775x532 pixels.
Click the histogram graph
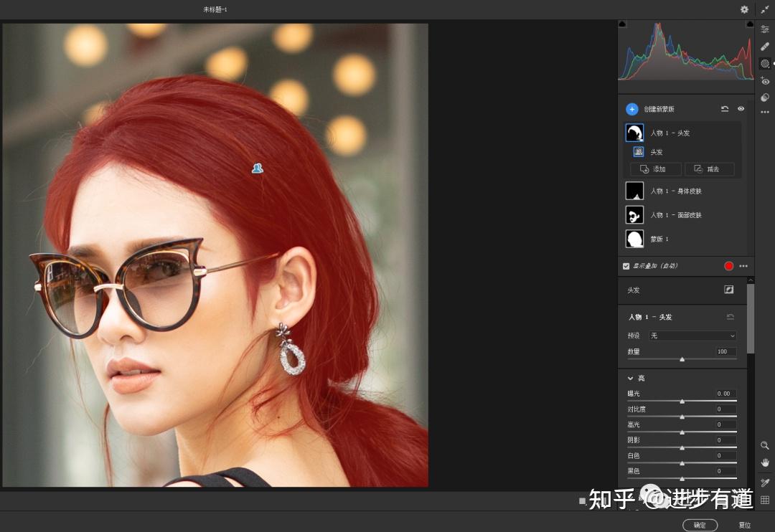coord(686,51)
